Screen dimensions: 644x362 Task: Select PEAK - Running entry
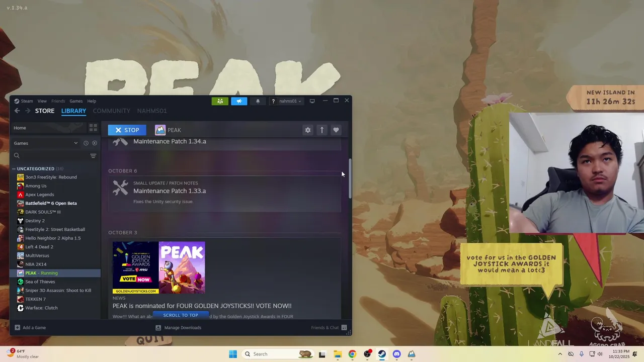pyautogui.click(x=55, y=273)
